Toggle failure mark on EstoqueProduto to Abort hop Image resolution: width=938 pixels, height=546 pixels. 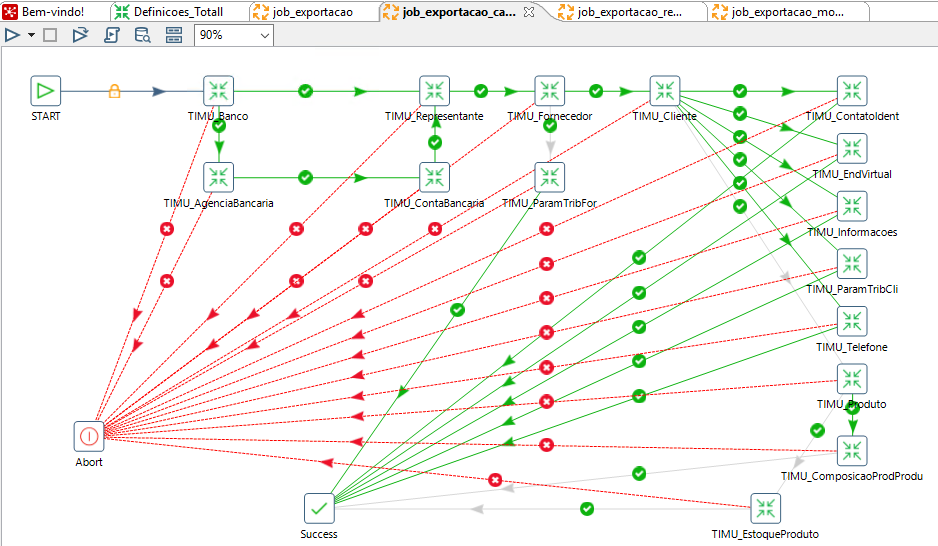[495, 480]
